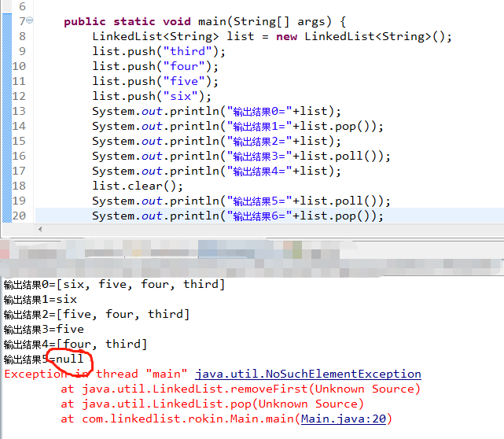Click the 'public' keyword on line 7
Viewport: 504px width, 439px height.
click(85, 21)
